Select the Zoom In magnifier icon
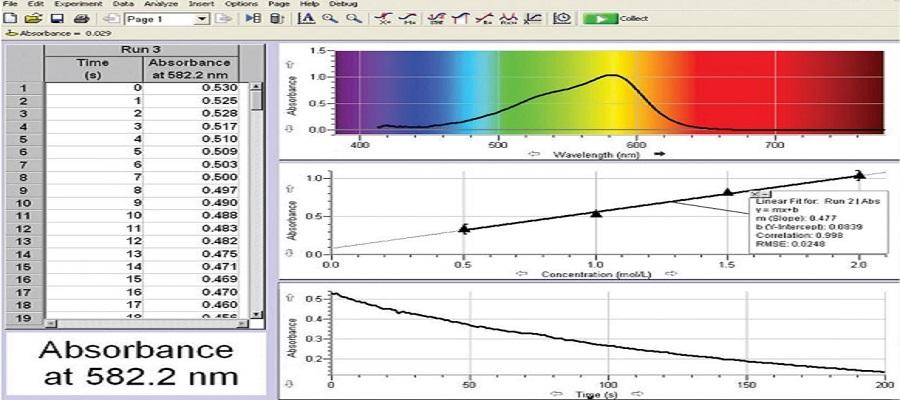 pyautogui.click(x=329, y=19)
